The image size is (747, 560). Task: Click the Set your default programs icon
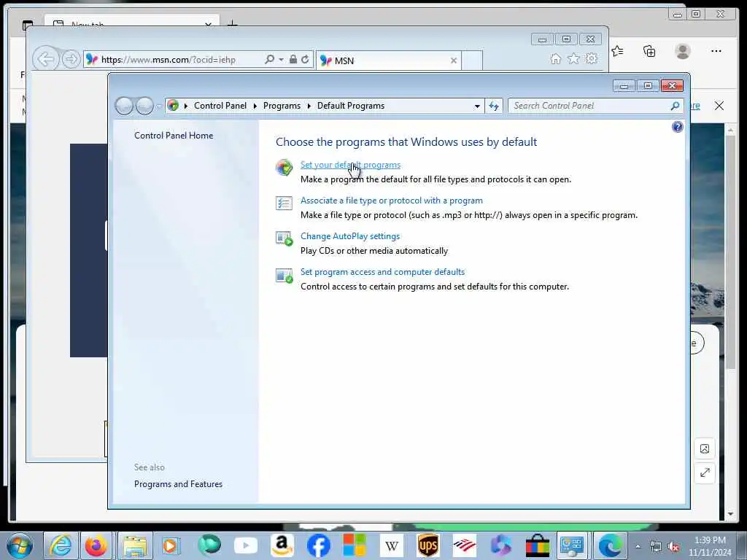click(x=284, y=168)
